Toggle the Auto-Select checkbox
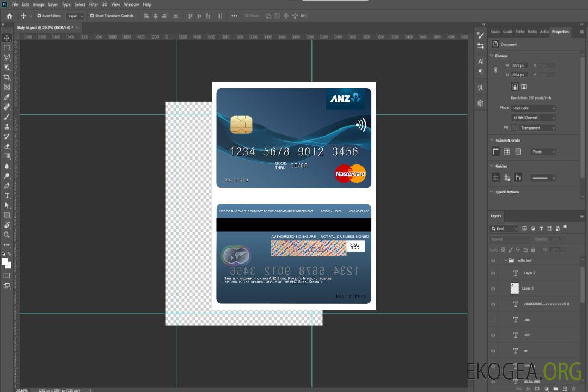 [x=39, y=16]
